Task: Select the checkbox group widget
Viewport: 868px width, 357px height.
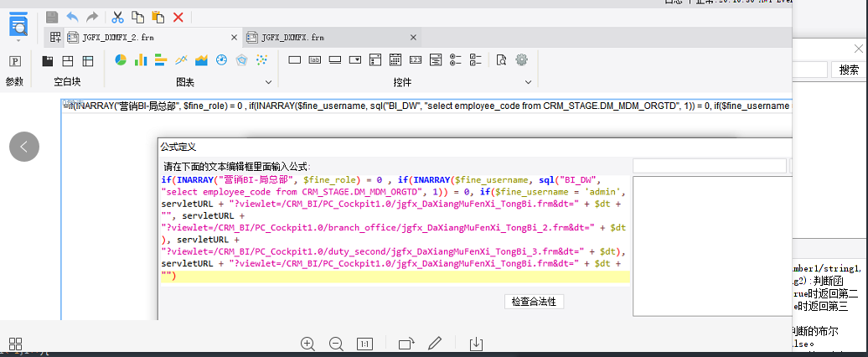Action: 476,59
